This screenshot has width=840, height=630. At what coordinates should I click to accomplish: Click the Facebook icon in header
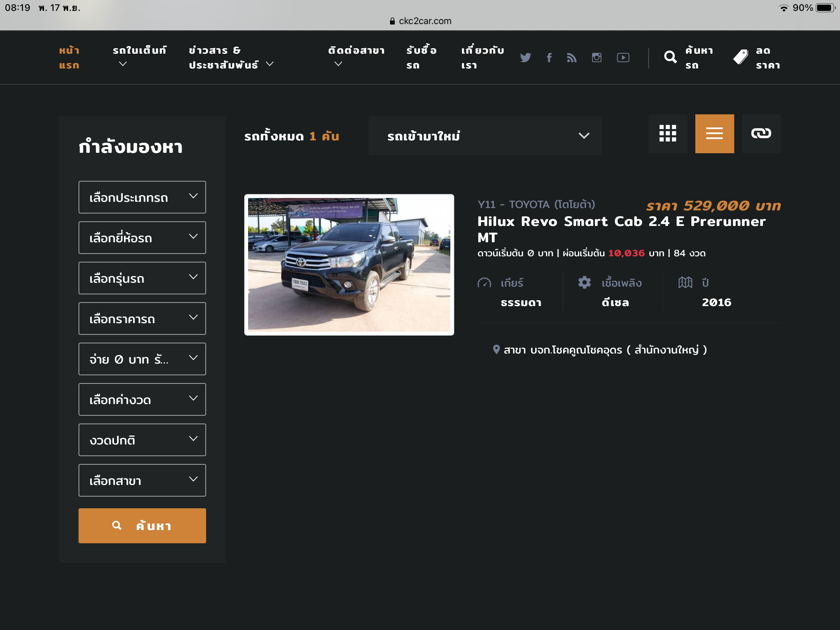549,58
